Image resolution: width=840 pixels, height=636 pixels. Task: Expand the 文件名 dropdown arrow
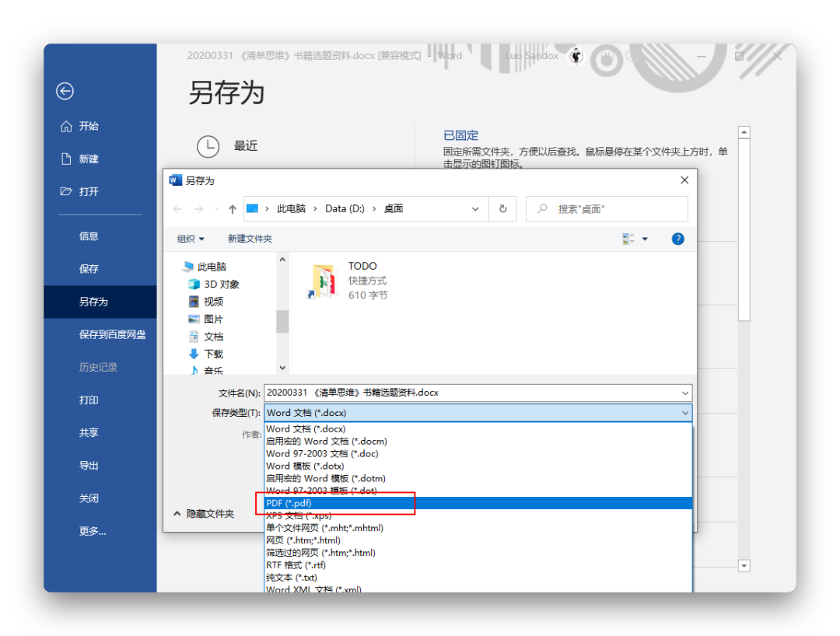coord(685,393)
